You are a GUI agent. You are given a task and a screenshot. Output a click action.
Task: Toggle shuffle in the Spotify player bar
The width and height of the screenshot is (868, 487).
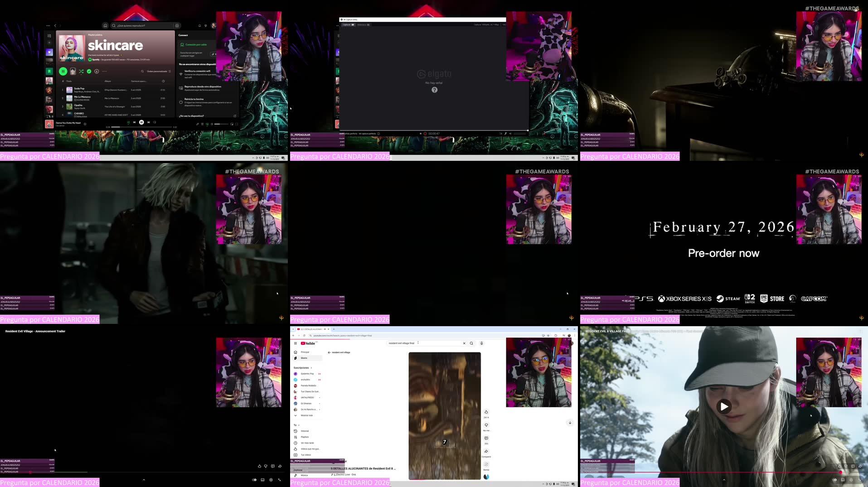click(x=128, y=122)
